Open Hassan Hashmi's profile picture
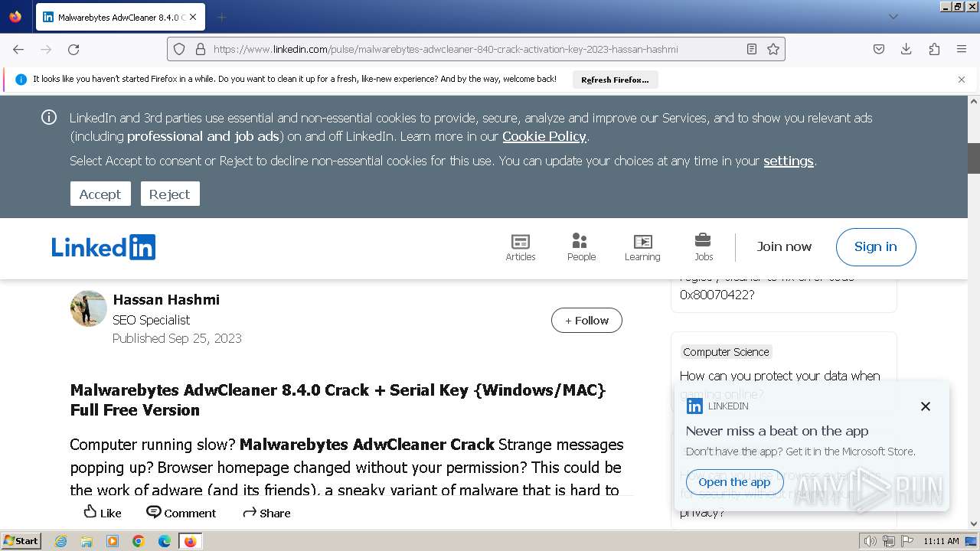The width and height of the screenshot is (980, 551). tap(89, 308)
